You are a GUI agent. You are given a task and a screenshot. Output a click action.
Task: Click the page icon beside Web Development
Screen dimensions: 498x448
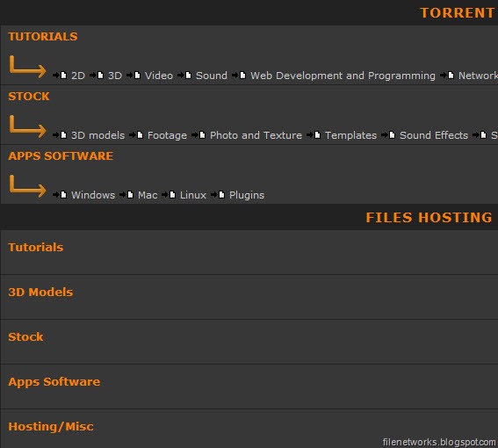pyautogui.click(x=242, y=76)
